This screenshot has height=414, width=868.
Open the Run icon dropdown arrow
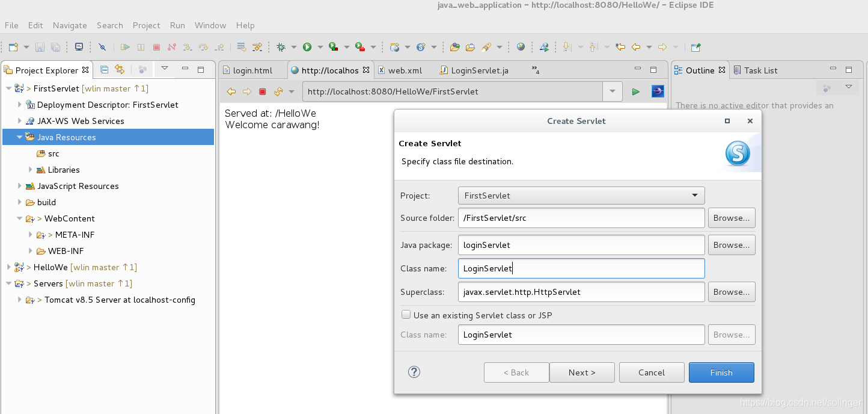click(320, 47)
